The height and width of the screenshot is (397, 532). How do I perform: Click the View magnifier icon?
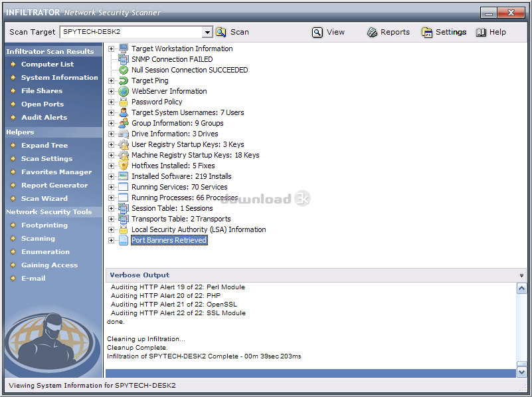(x=317, y=33)
